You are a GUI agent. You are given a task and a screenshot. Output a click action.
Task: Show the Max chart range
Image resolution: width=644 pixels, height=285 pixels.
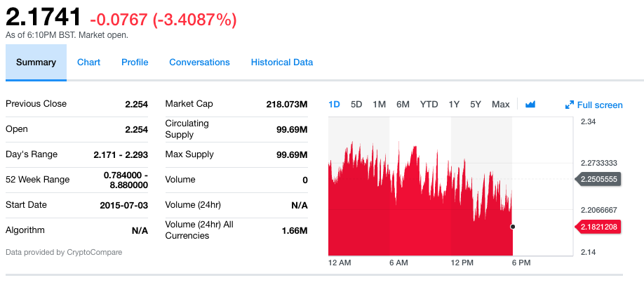pos(501,105)
